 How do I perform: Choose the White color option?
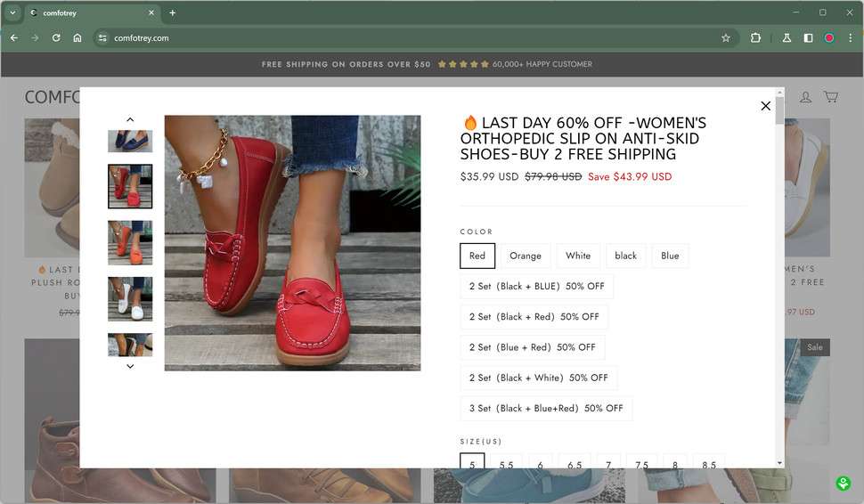578,256
